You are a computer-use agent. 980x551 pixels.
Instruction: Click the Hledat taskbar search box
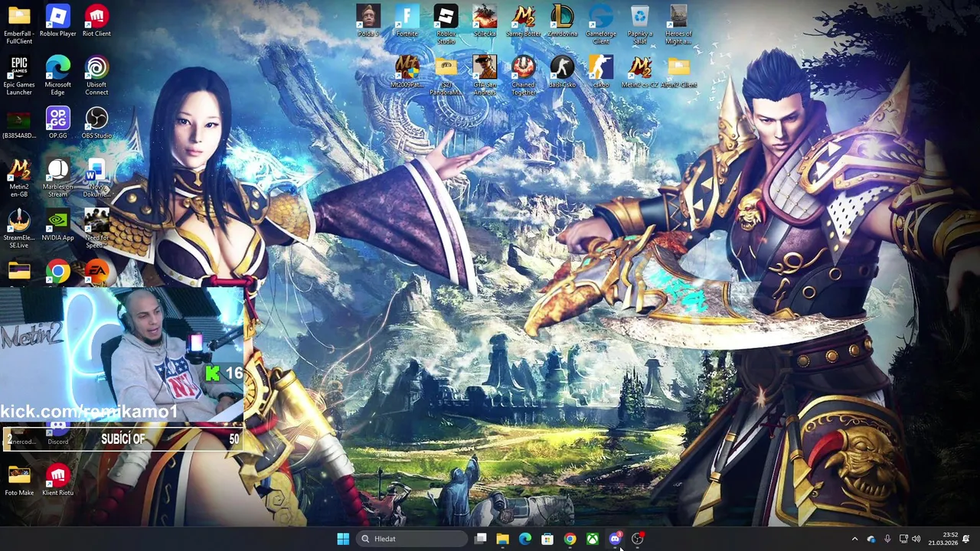pos(411,539)
